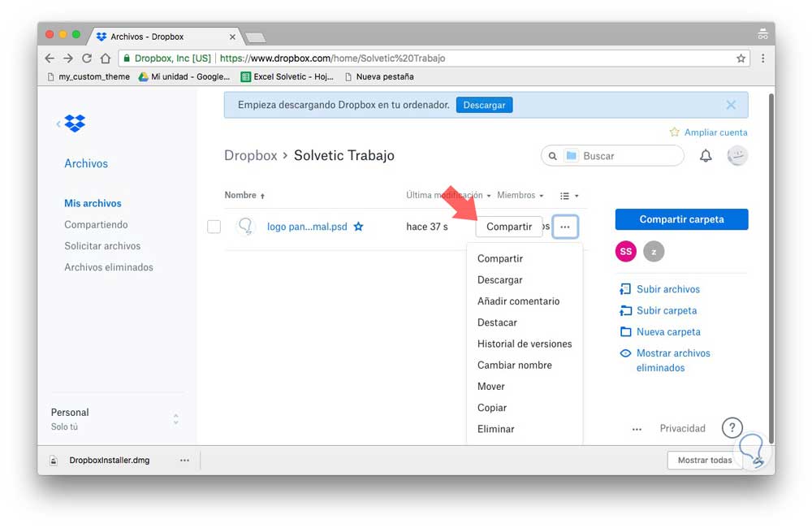Open Miembros column dropdown
This screenshot has height=528, width=812.
click(x=520, y=195)
